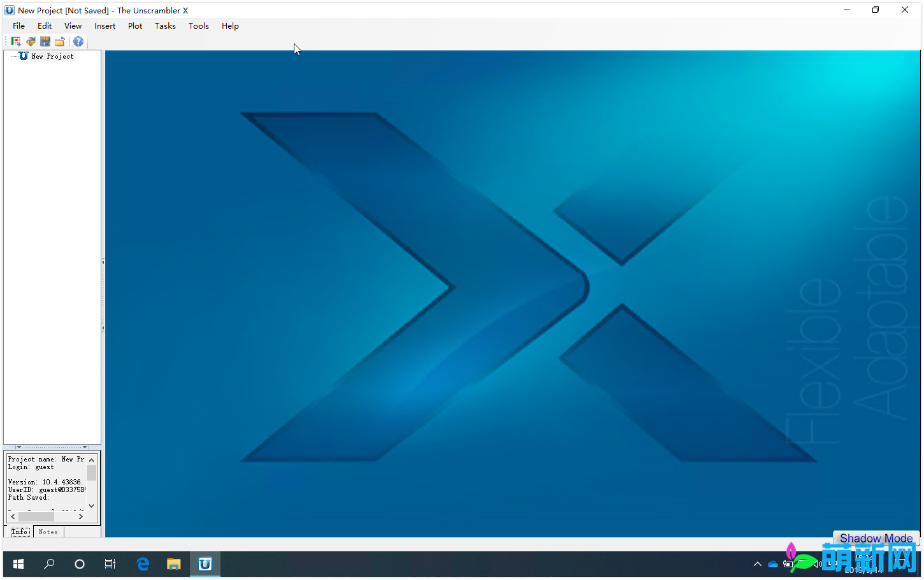Click the Unscrambler icon in the title bar
This screenshot has width=924, height=580.
[x=10, y=10]
